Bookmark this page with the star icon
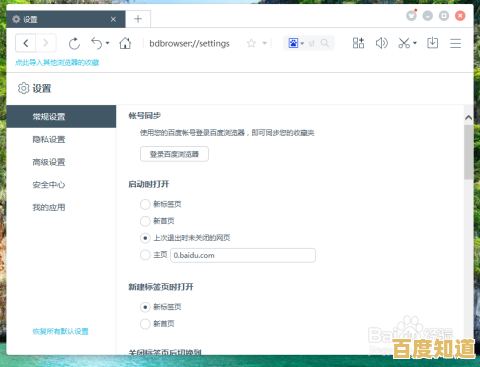The width and height of the screenshot is (480, 367). 251,43
